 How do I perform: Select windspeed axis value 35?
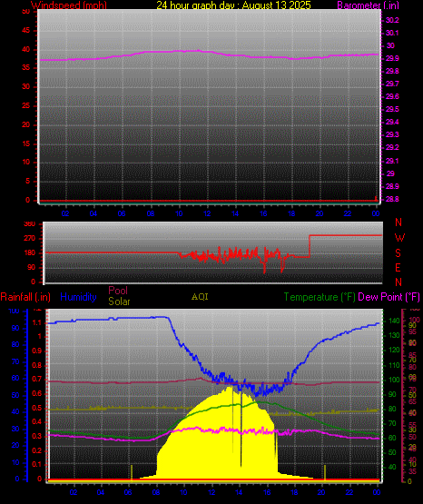(x=26, y=68)
